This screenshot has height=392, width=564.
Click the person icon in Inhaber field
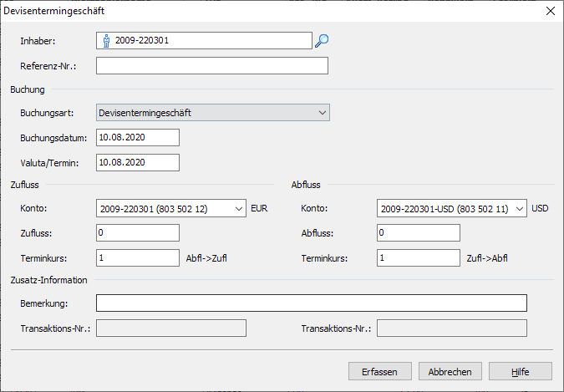106,40
